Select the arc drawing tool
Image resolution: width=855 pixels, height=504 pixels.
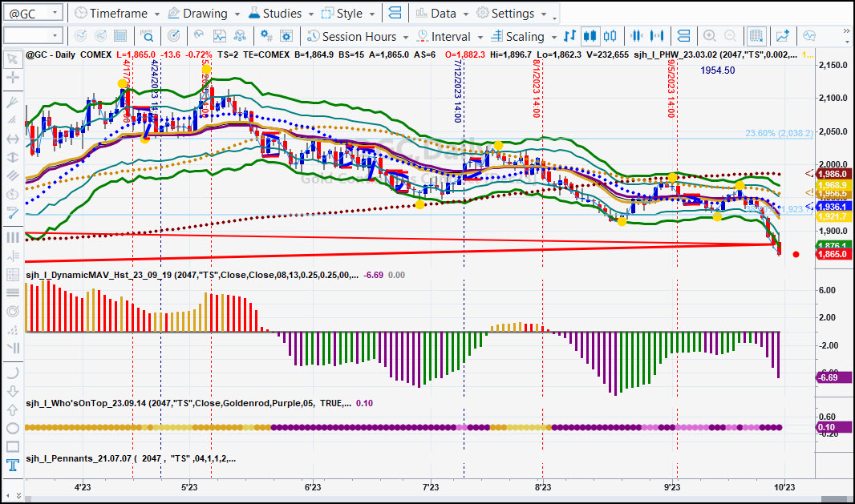click(x=13, y=373)
